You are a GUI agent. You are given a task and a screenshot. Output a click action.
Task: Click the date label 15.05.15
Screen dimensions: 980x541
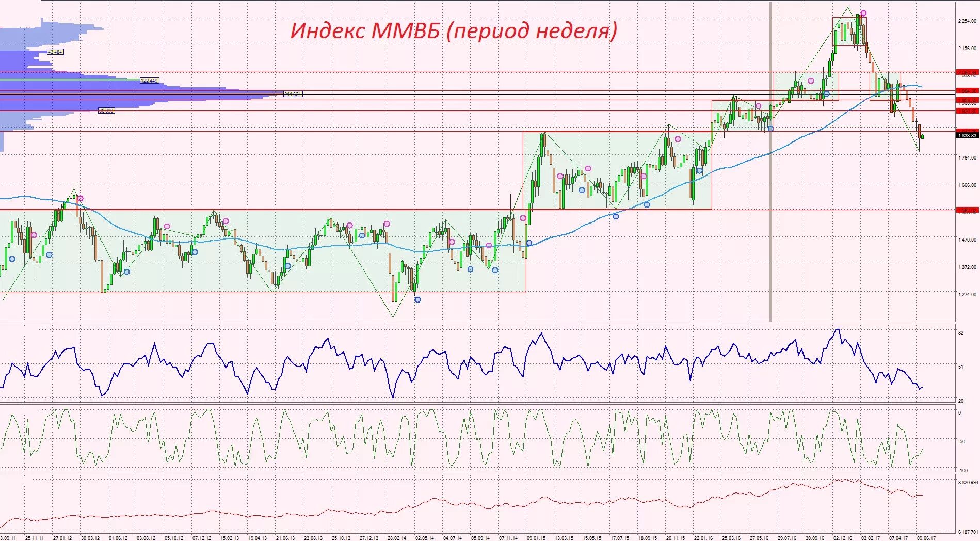[x=592, y=538]
